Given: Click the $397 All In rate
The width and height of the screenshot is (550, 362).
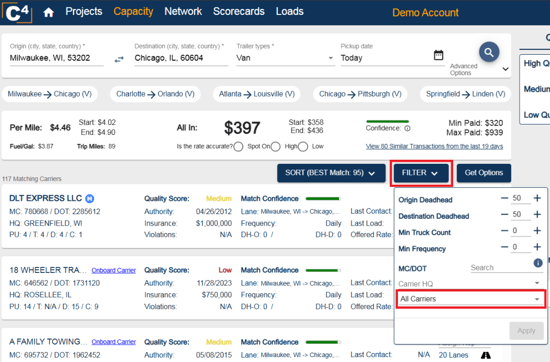Looking at the screenshot, I should point(242,128).
